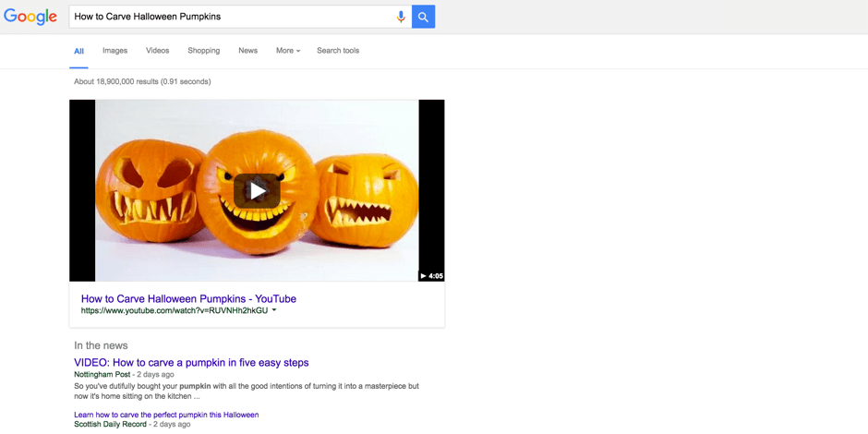The height and width of the screenshot is (434, 868).
Task: Click 'About 18,900,000 results' text
Action: click(x=142, y=82)
